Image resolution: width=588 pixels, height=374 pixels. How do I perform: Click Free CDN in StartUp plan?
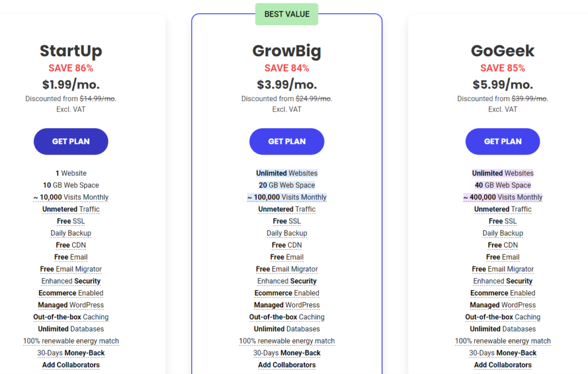(71, 245)
